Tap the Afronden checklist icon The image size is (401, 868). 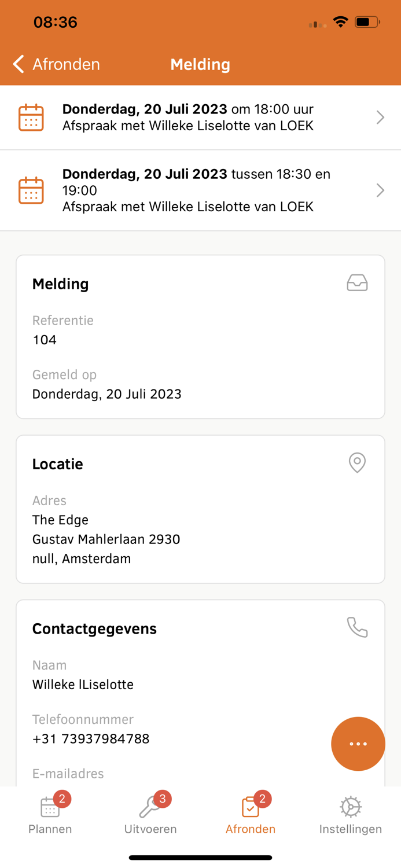tap(251, 806)
